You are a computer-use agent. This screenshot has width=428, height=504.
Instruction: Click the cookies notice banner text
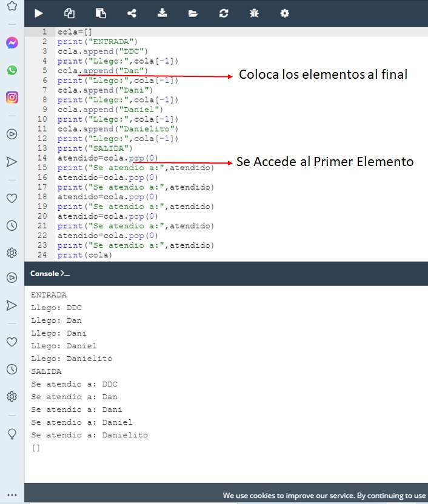coord(324,496)
